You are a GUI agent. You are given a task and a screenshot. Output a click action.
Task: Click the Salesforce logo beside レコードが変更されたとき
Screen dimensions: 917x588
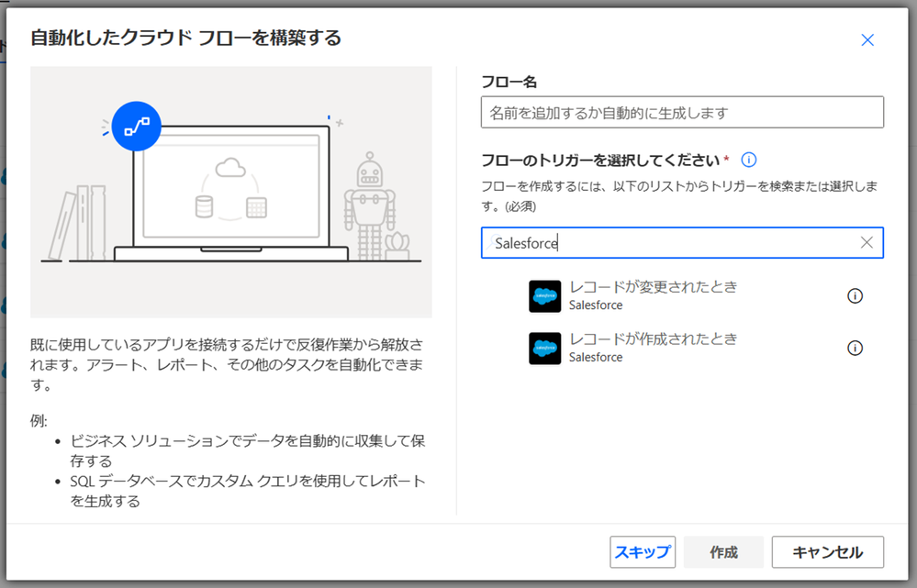(x=545, y=295)
